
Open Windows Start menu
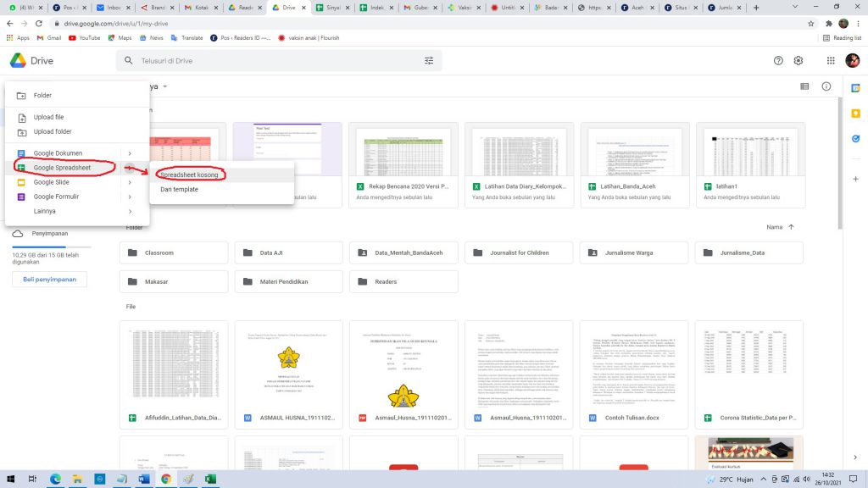[10, 480]
